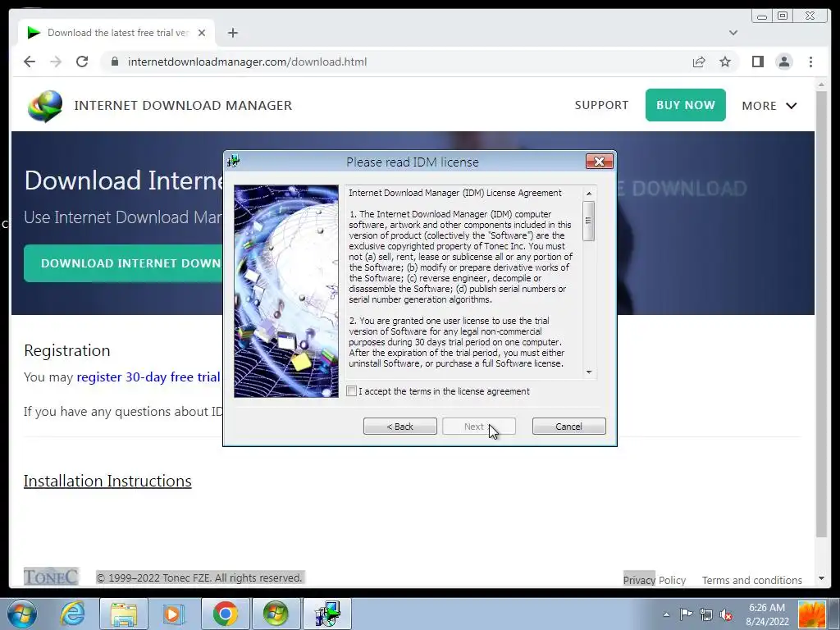The width and height of the screenshot is (840, 630).
Task: Bookmark this page with star icon
Action: (725, 62)
